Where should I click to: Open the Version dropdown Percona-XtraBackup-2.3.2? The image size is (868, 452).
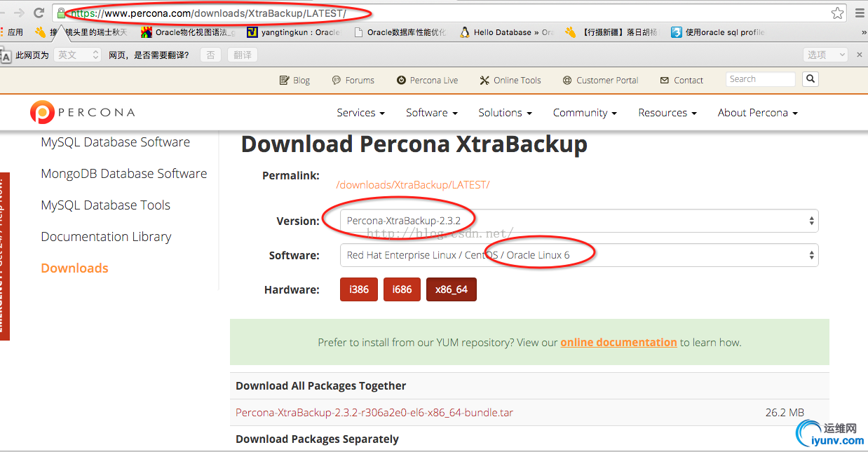[579, 221]
